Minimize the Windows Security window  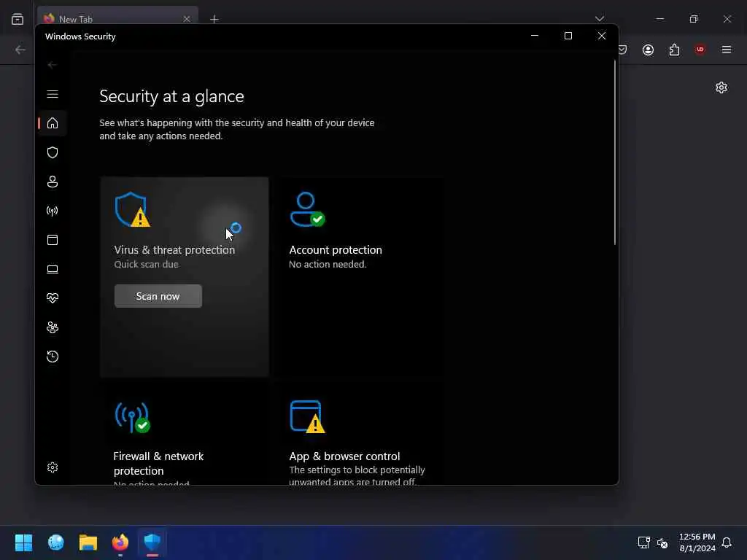pyautogui.click(x=535, y=36)
